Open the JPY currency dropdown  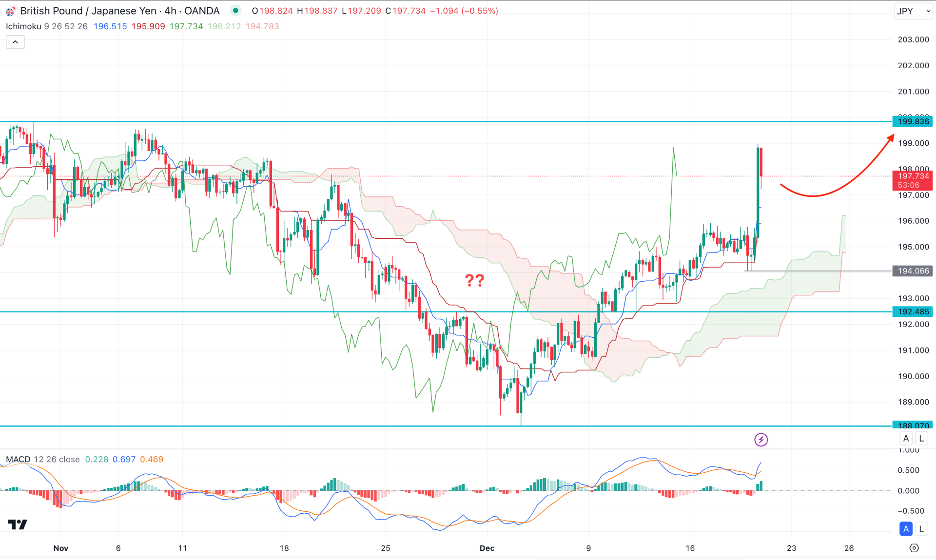914,11
